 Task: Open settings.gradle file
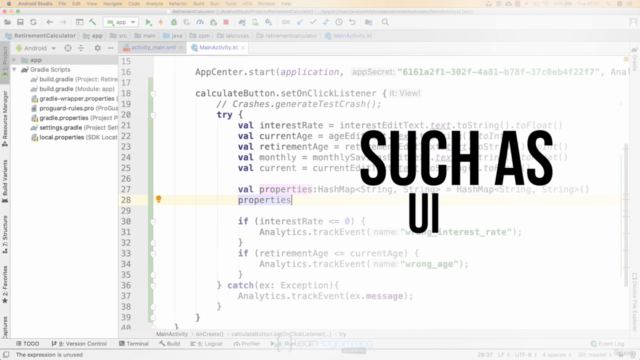tap(74, 128)
